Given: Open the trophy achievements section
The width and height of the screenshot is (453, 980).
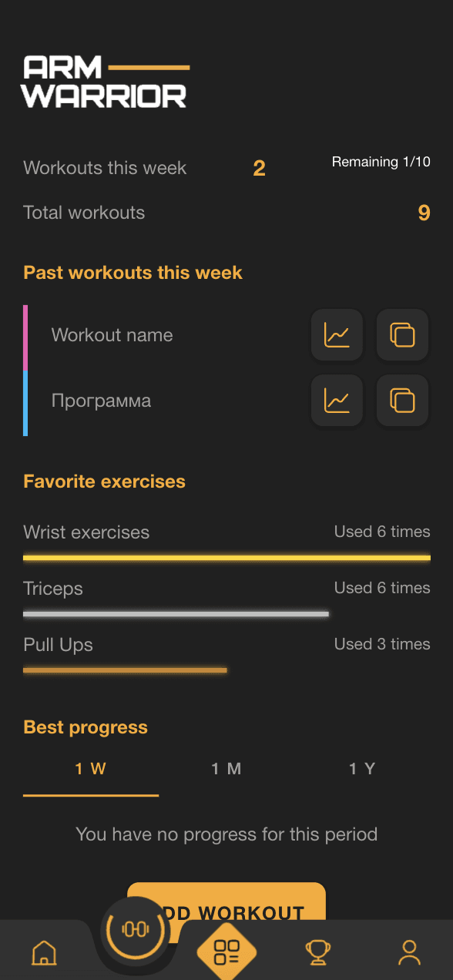Looking at the screenshot, I should click(318, 953).
